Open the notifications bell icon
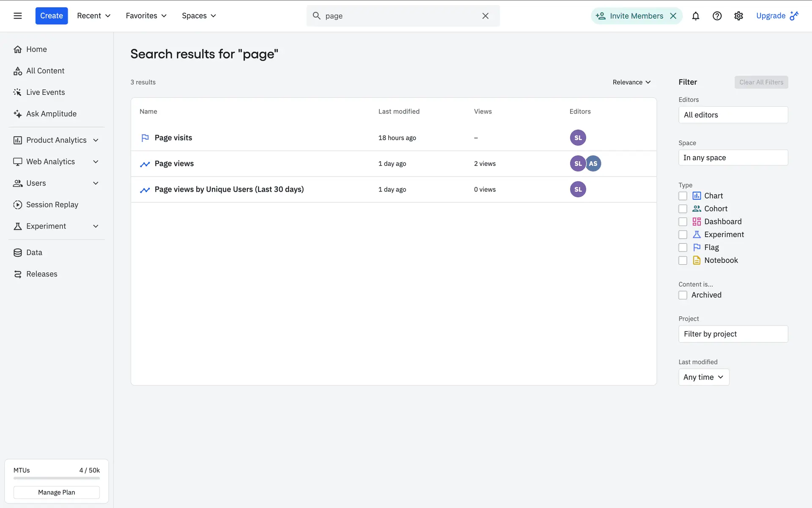Image resolution: width=812 pixels, height=508 pixels. [x=695, y=16]
